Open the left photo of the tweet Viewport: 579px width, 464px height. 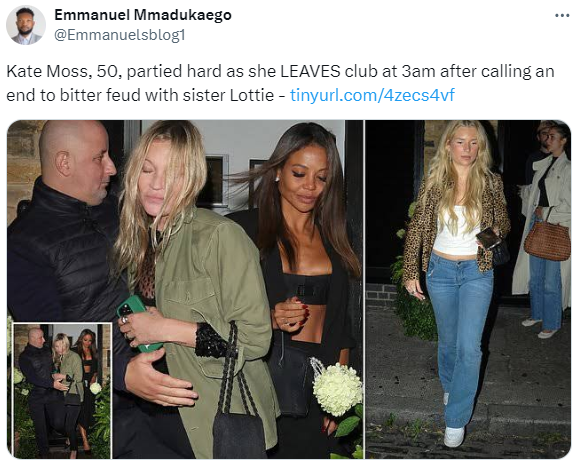pos(185,289)
